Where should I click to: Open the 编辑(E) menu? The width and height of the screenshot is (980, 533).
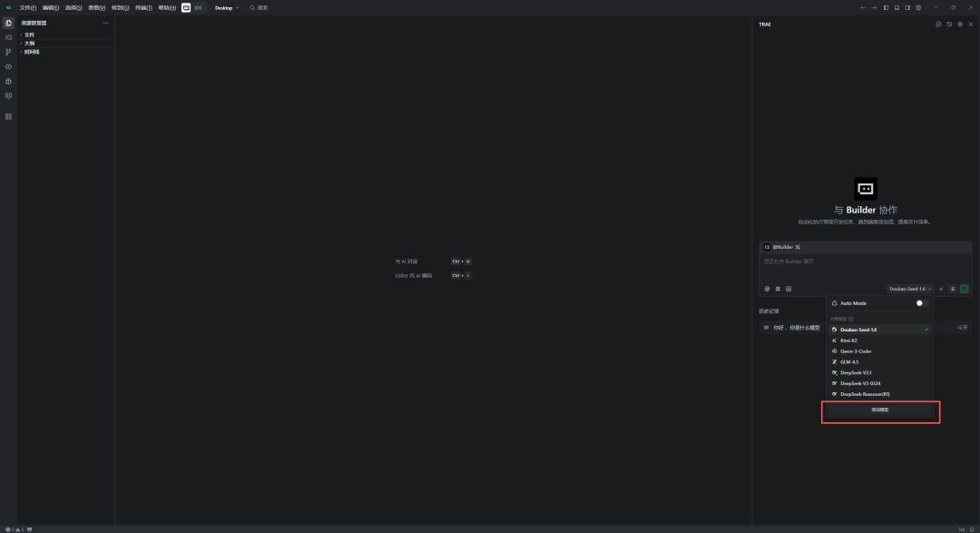coord(51,7)
